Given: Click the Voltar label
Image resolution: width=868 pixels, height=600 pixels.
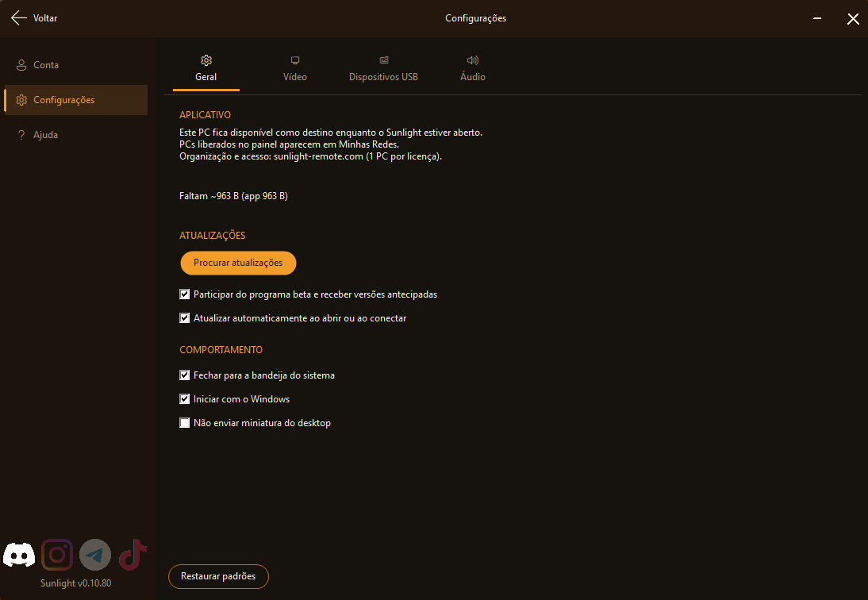Looking at the screenshot, I should [x=45, y=18].
